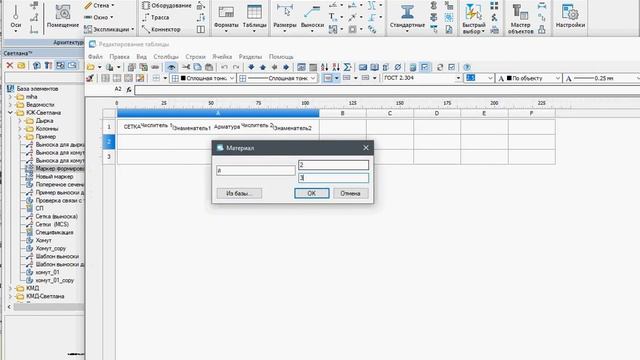The width and height of the screenshot is (640, 360).
Task: Click the sort ascending icon
Action: (324, 67)
